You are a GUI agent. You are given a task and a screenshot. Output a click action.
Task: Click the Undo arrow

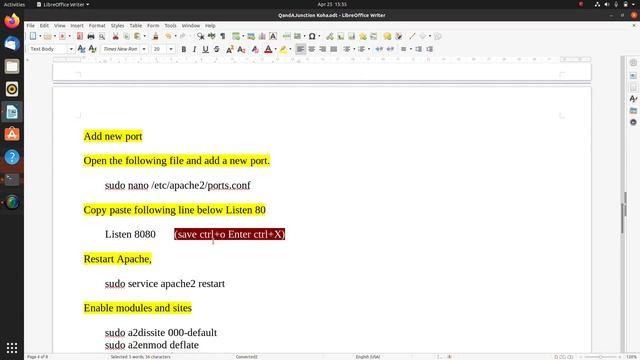click(x=168, y=36)
